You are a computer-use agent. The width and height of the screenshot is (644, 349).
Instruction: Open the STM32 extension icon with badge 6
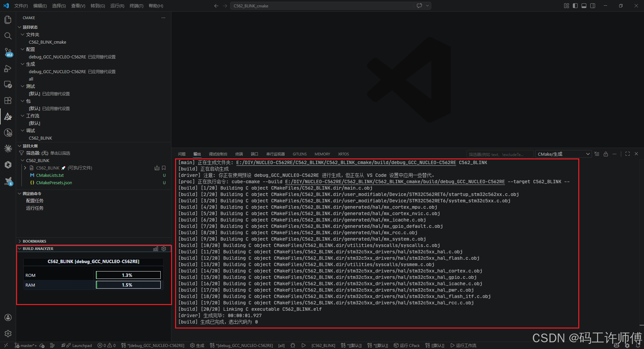(8, 181)
